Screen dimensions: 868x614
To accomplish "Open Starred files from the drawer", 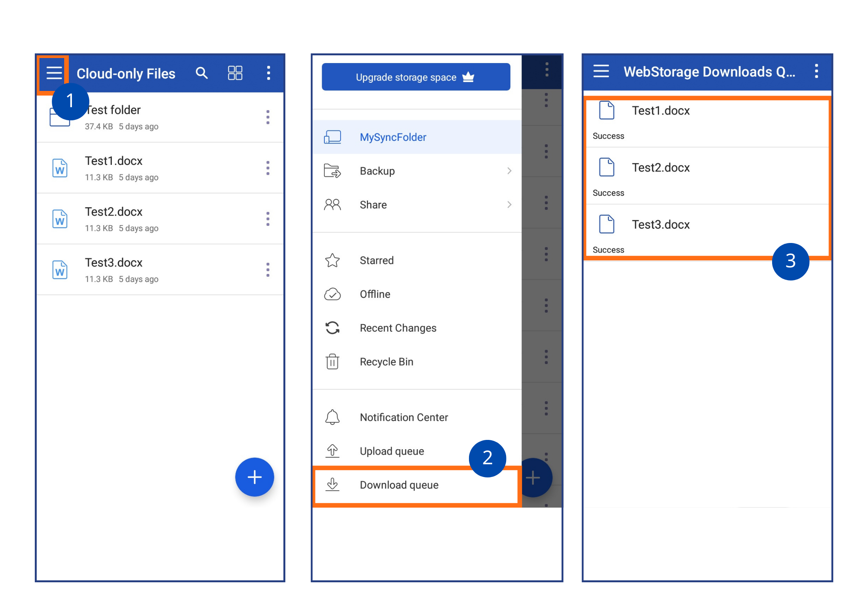I will click(x=417, y=260).
